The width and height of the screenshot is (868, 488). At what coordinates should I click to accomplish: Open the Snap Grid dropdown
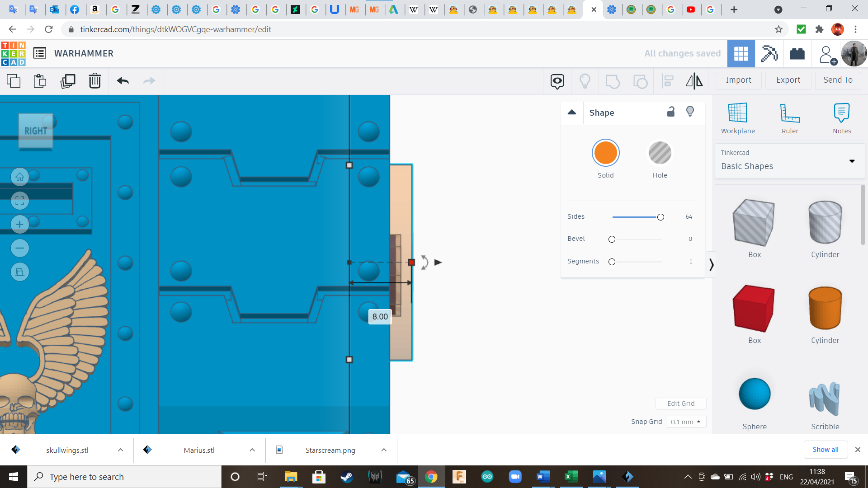pyautogui.click(x=685, y=422)
